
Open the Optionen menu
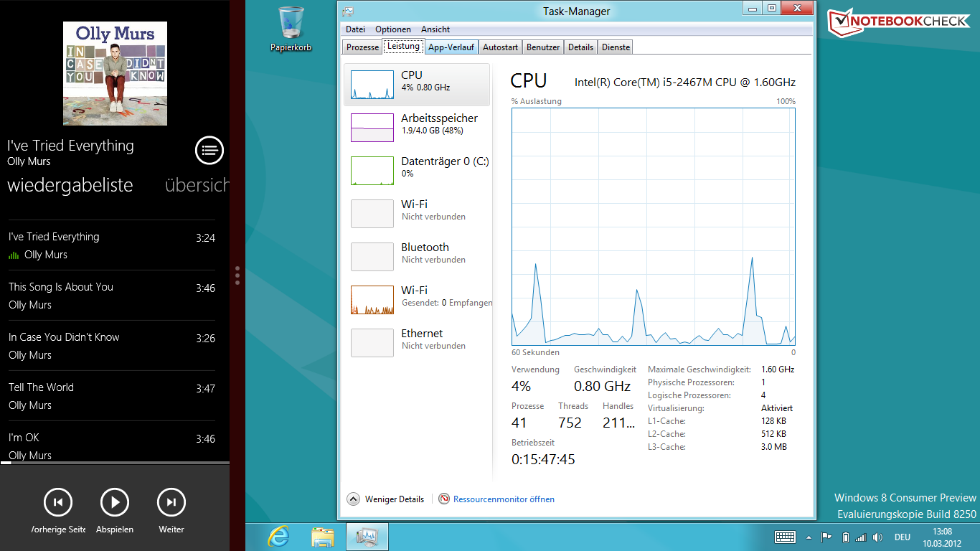[x=393, y=29]
